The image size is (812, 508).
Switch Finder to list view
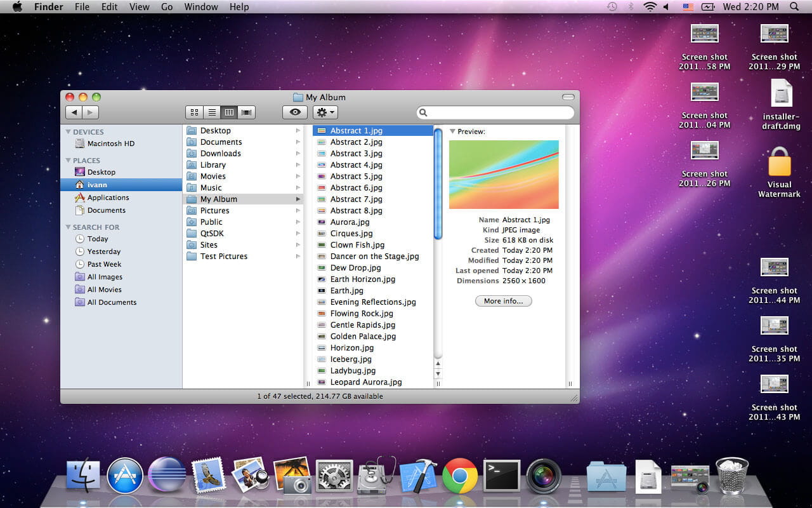(212, 112)
